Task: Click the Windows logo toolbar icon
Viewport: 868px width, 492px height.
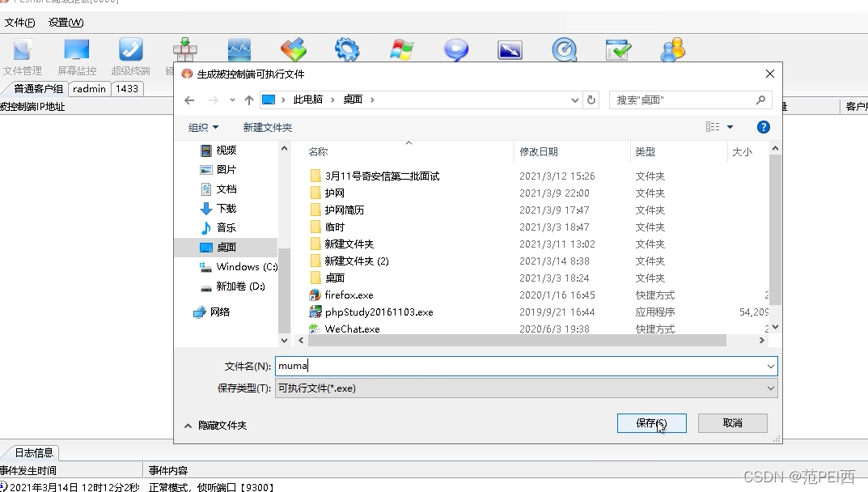Action: tap(401, 49)
